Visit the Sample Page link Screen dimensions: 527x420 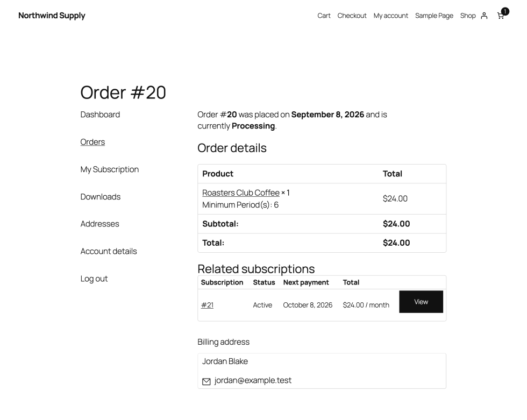tap(434, 16)
